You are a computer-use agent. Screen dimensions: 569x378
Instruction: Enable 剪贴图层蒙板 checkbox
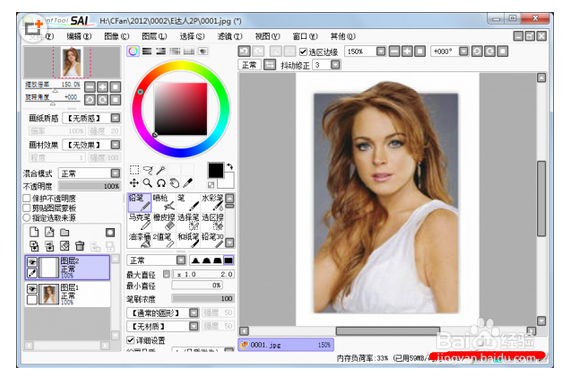click(27, 208)
